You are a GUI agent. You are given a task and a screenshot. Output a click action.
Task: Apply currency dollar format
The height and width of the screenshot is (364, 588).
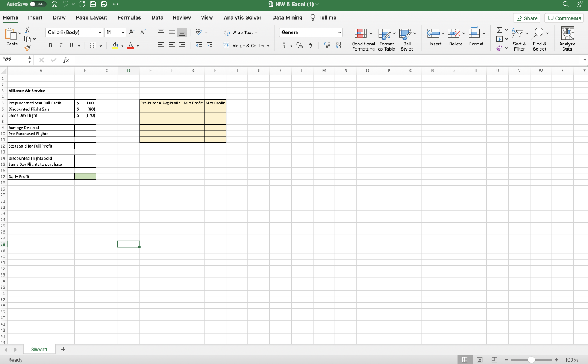(x=284, y=45)
